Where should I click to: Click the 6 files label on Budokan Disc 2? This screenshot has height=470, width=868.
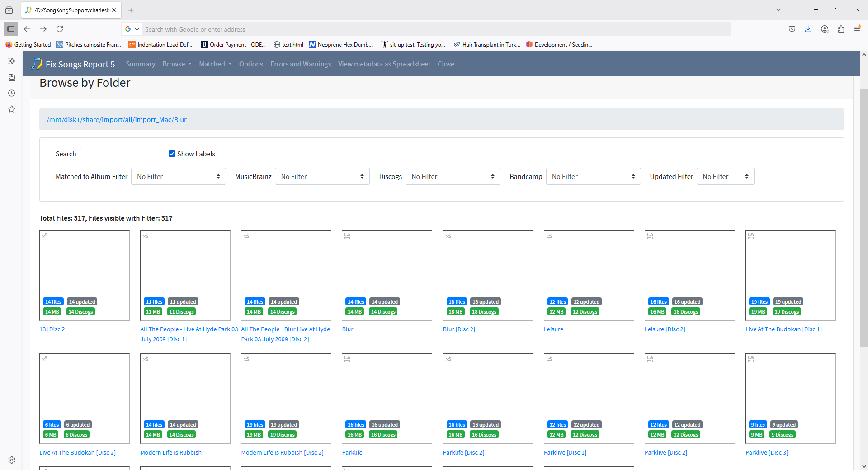[x=52, y=425]
